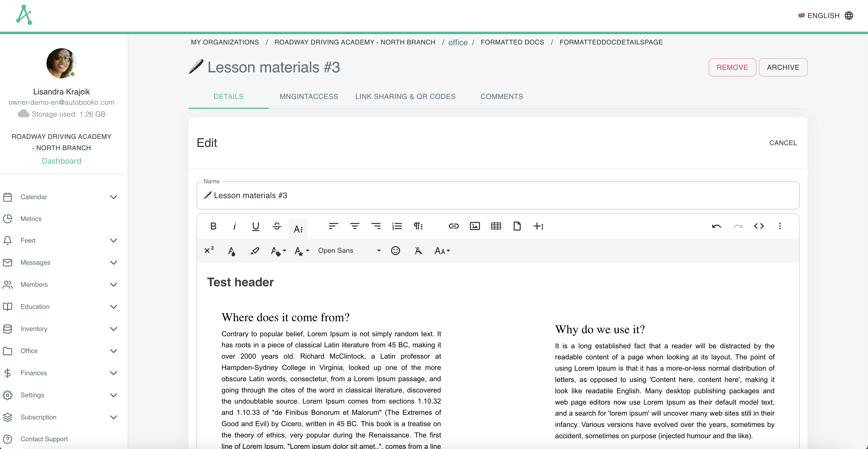Apply superscript formatting
Image resolution: width=868 pixels, height=449 pixels.
pyautogui.click(x=209, y=251)
